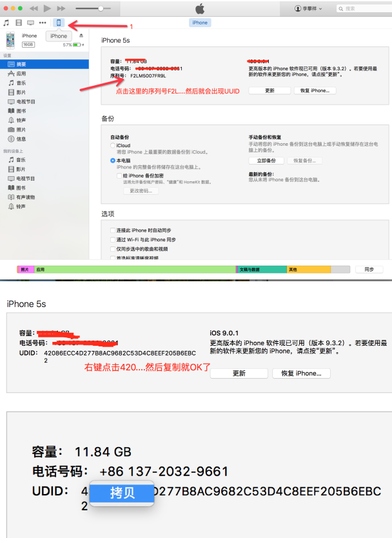
Task: Click the 更改密码... button
Action: point(141,191)
